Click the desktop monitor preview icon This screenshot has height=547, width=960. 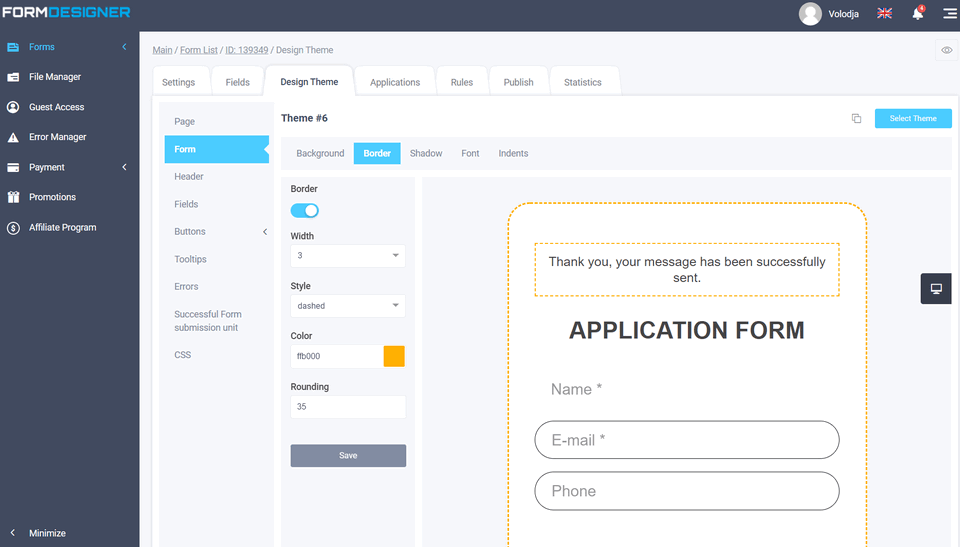[x=936, y=289]
